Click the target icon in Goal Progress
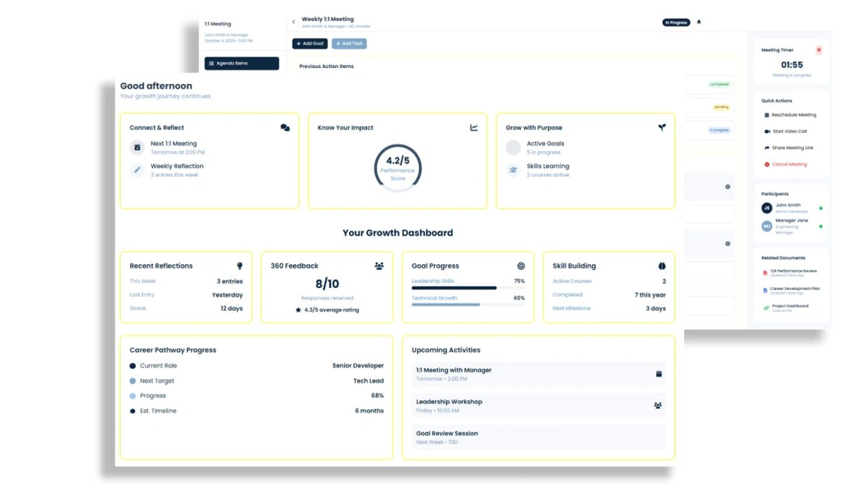Image resolution: width=868 pixels, height=489 pixels. coord(520,266)
